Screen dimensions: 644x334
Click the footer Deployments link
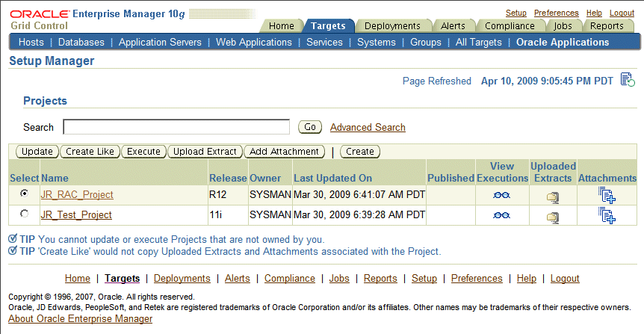pos(182,278)
